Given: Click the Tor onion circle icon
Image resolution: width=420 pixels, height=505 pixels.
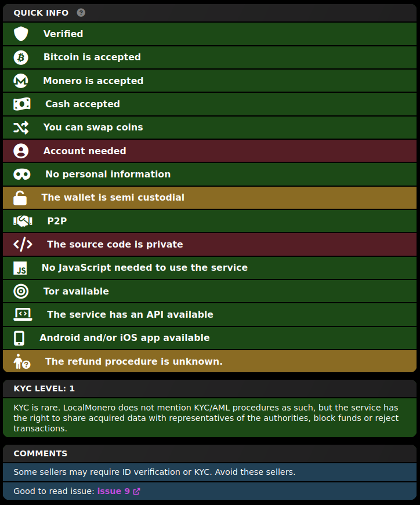Looking at the screenshot, I should pos(21,291).
